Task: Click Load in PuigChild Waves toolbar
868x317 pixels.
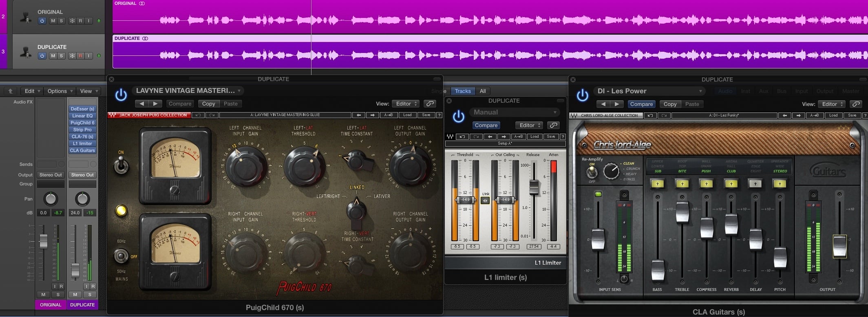Action: [x=407, y=115]
